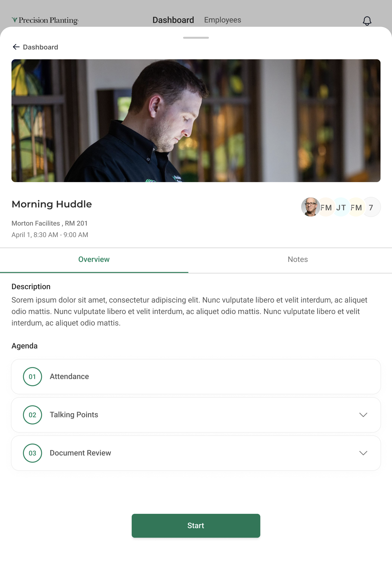
Task: Open the notifications bell icon
Action: (x=367, y=21)
